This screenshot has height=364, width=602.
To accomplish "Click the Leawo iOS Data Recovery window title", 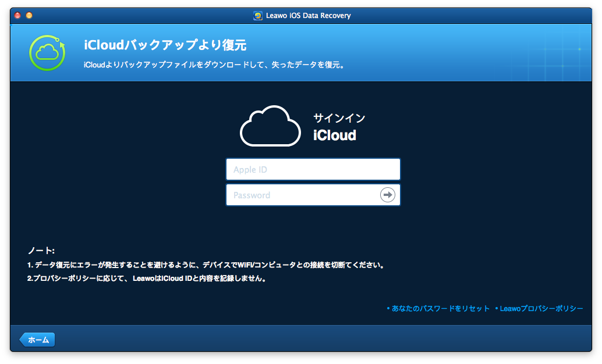I will point(309,16).
